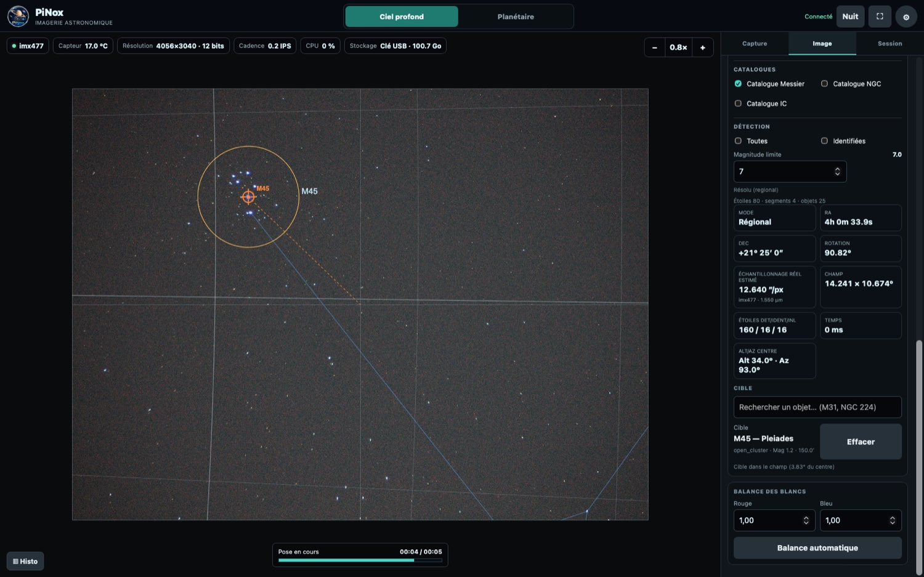Open the Session tab
The image size is (924, 577).
click(x=890, y=44)
